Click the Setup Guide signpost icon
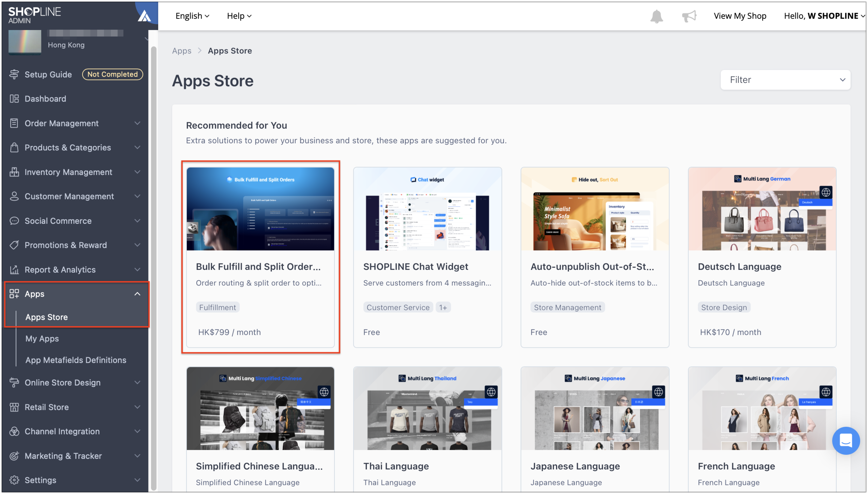868x494 pixels. 14,74
